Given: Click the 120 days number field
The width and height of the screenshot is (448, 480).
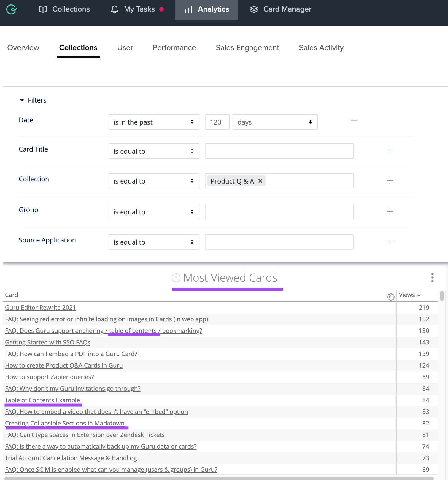Looking at the screenshot, I should (x=217, y=122).
